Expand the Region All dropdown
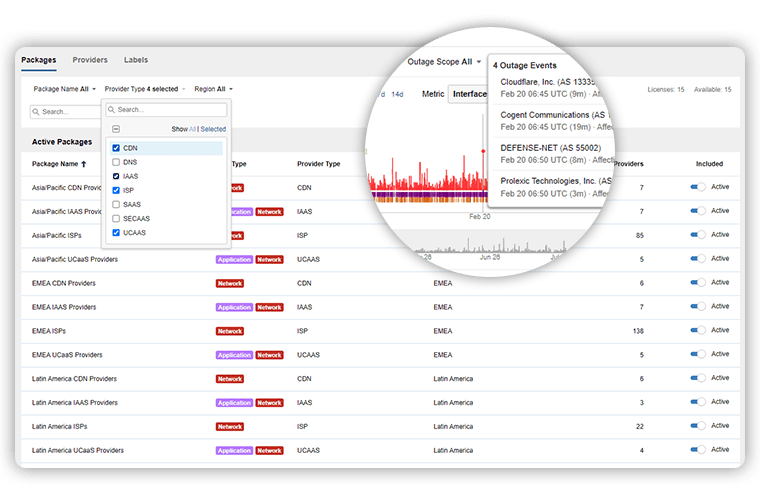The height and width of the screenshot is (500, 760). click(x=214, y=89)
